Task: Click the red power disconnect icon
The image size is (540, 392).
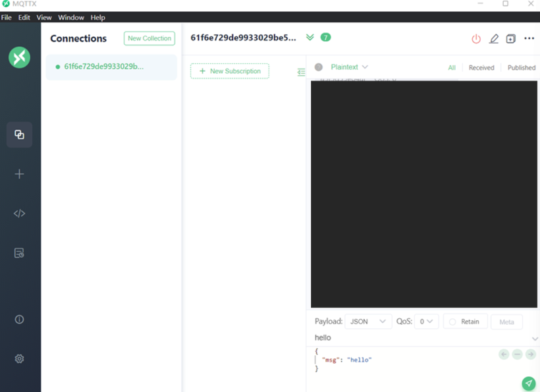Action: pyautogui.click(x=476, y=39)
